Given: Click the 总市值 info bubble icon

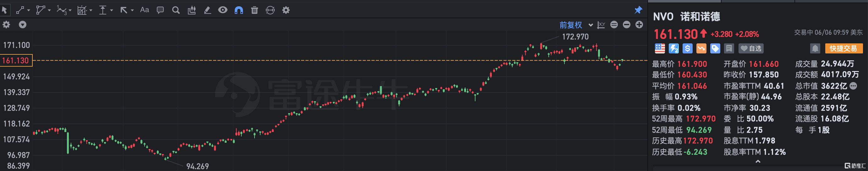Looking at the screenshot, I should [x=854, y=86].
